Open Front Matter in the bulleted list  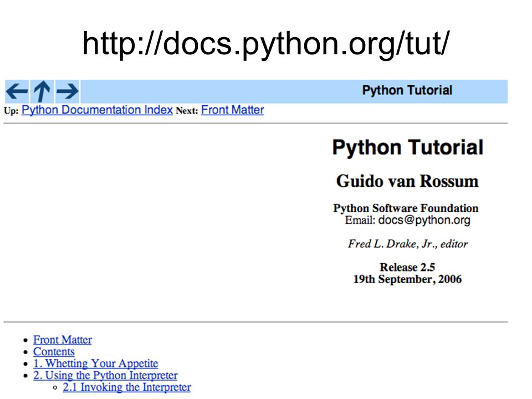tap(63, 340)
